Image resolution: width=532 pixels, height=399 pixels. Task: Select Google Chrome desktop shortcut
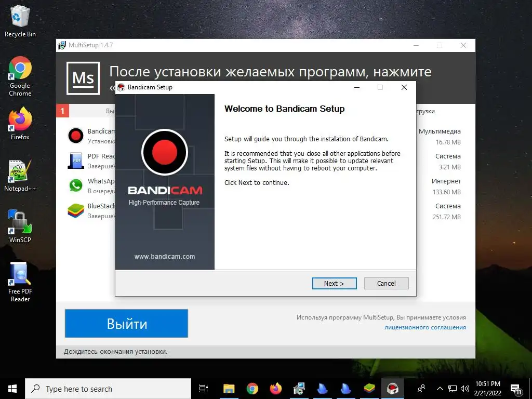coord(20,76)
